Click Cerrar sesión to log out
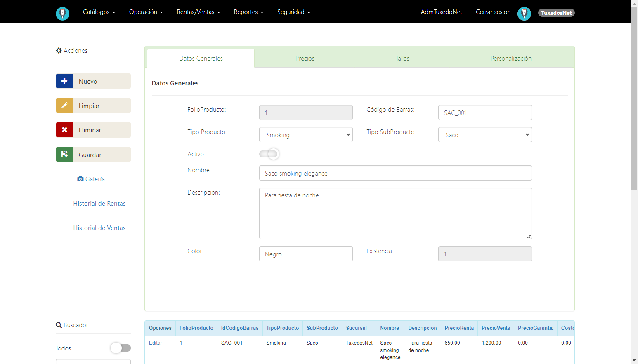638x364 pixels. [493, 12]
